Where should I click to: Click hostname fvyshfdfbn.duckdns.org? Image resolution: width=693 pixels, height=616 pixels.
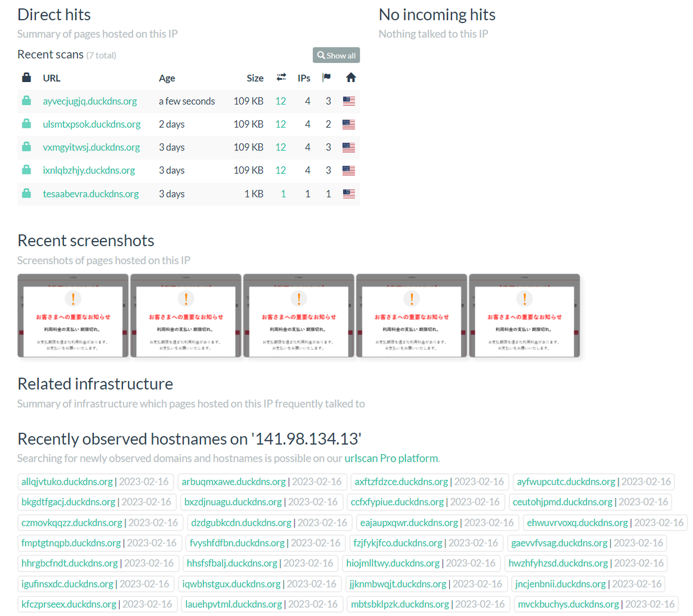tap(237, 543)
